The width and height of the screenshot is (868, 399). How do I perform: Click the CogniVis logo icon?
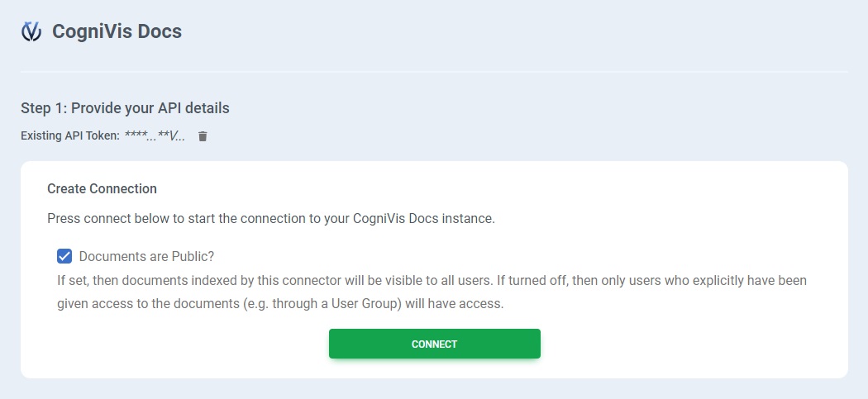31,31
